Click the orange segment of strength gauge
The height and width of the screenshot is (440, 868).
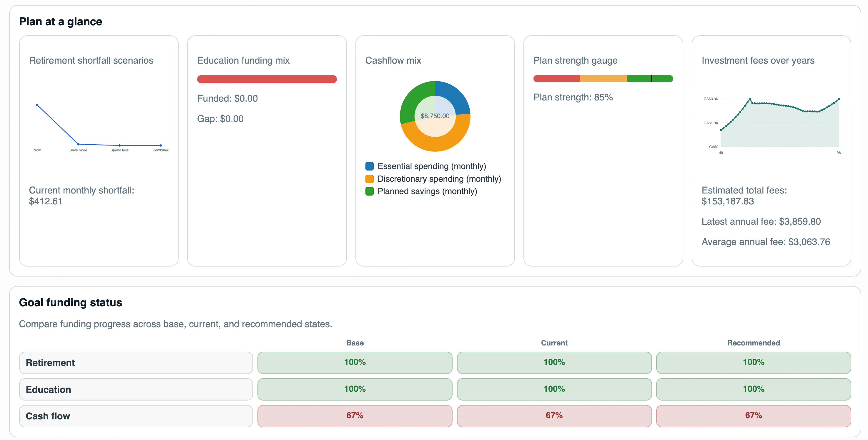click(x=603, y=79)
